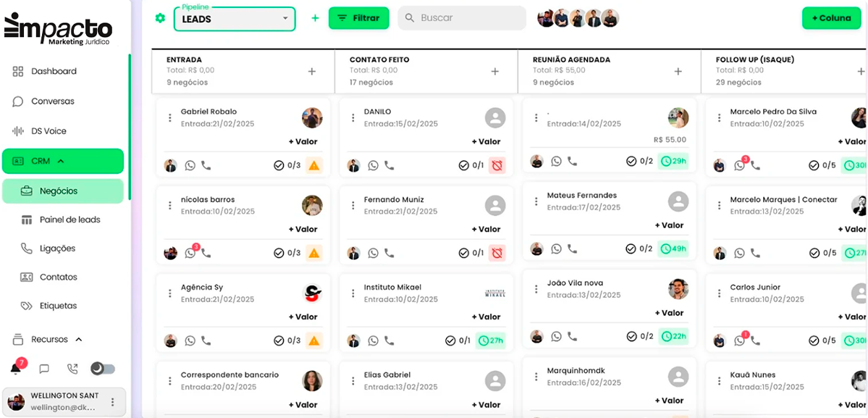Click the Filtrar button
868x418 pixels.
[358, 17]
